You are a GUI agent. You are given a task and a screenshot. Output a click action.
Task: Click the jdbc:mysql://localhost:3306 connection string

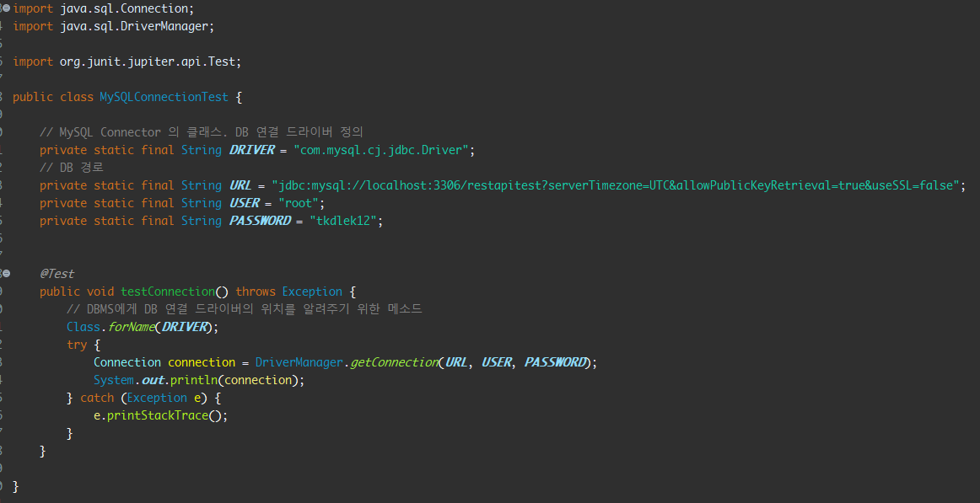click(615, 186)
